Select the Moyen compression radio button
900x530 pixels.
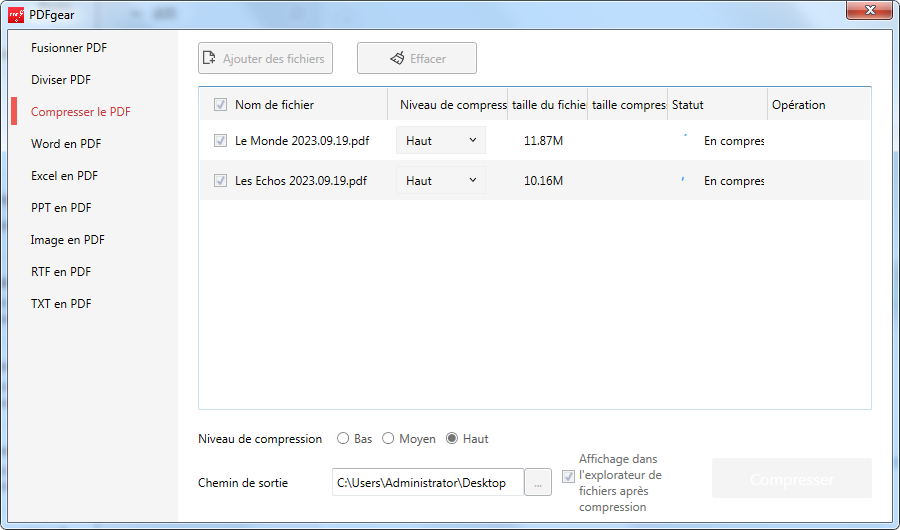388,439
